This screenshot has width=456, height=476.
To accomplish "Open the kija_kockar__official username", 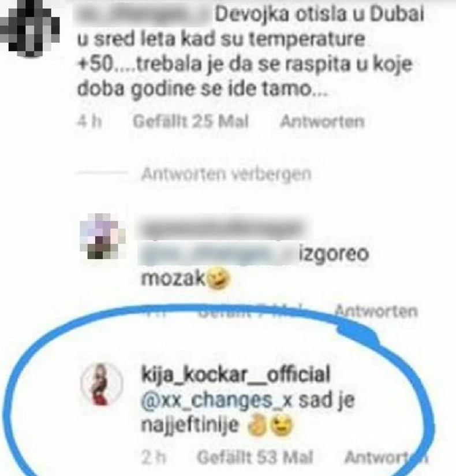I will point(236,374).
